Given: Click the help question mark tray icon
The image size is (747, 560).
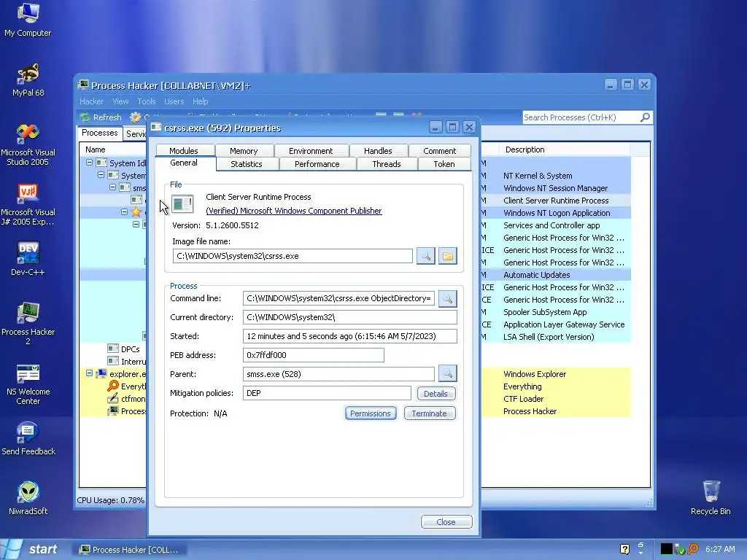Looking at the screenshot, I should [624, 549].
